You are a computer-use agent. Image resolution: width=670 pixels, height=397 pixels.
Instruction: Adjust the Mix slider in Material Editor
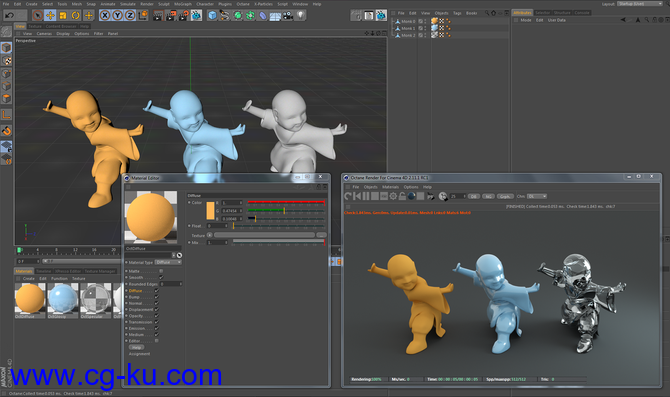[x=278, y=242]
